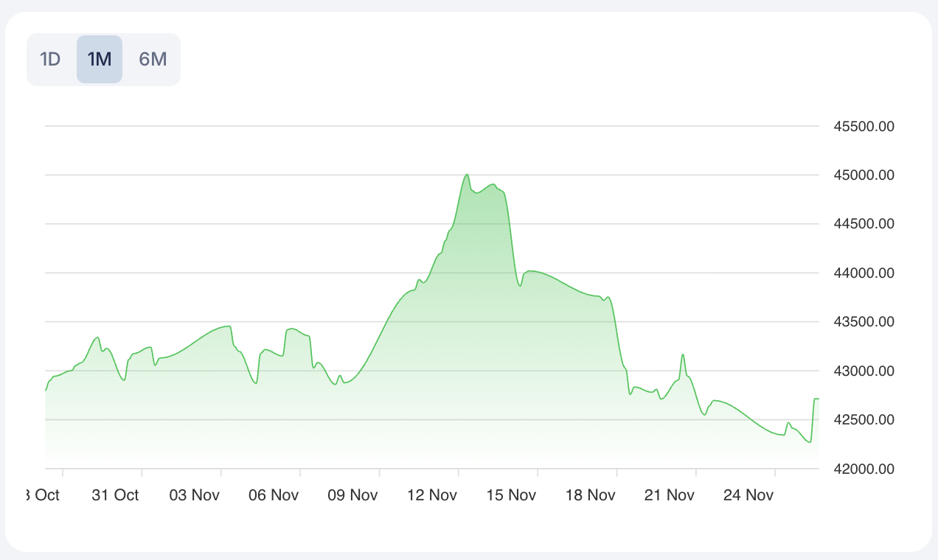Click the sharp price spike near 21 Nov
Image resolution: width=938 pixels, height=560 pixels.
(x=683, y=355)
